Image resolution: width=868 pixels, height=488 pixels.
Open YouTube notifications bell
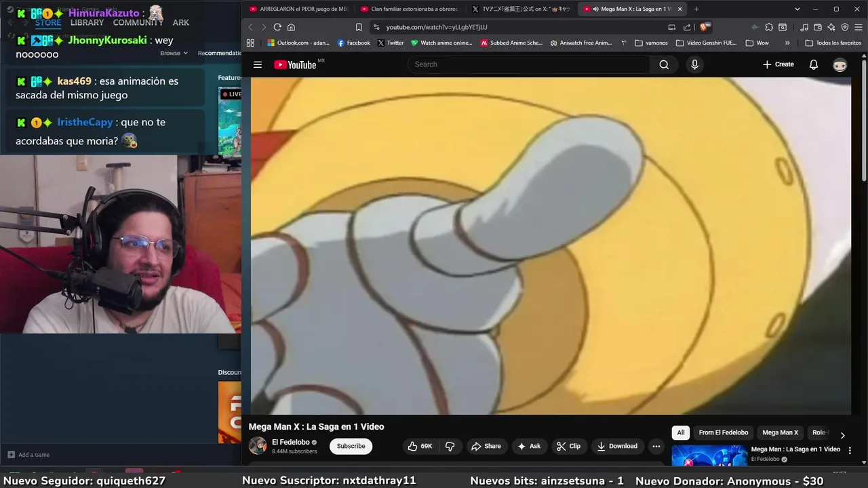pos(814,64)
